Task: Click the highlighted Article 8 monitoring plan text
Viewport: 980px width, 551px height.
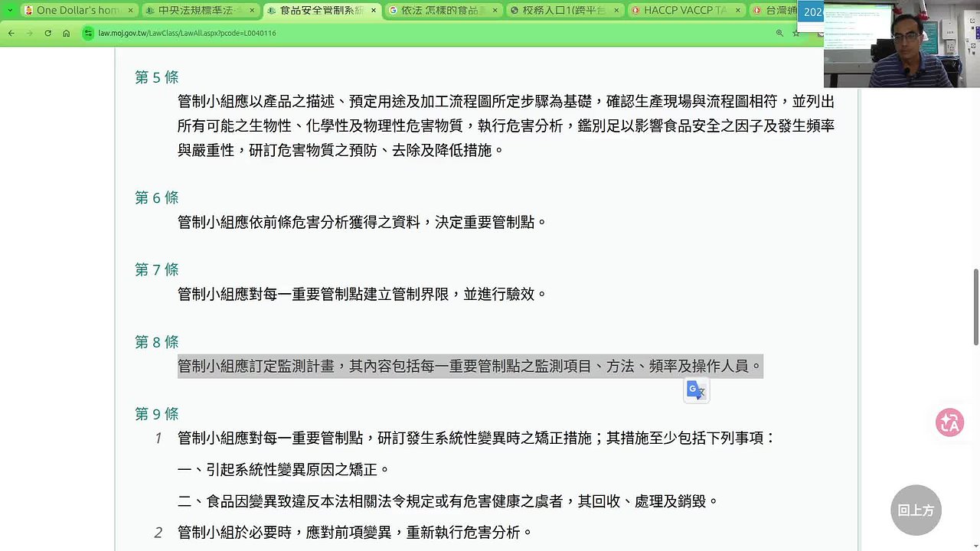Action: [x=470, y=367]
